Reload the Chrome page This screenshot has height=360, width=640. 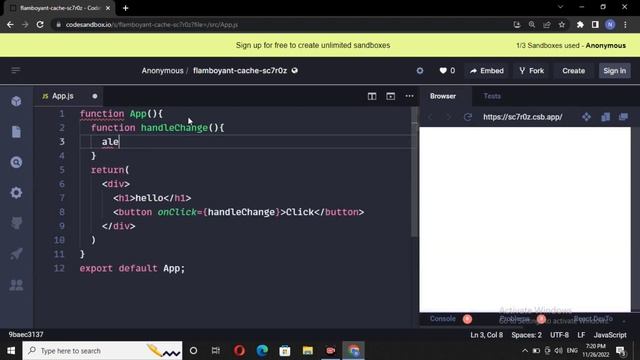(40, 25)
